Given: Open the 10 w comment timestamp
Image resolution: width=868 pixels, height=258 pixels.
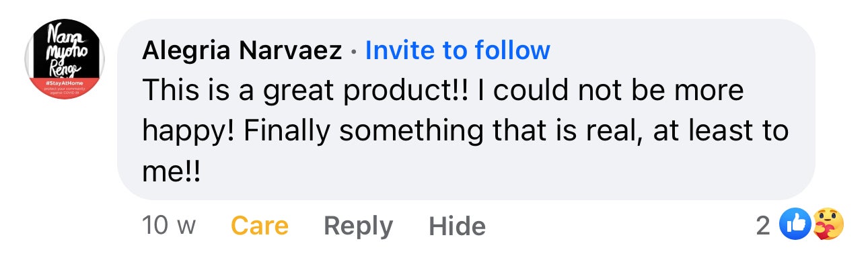Looking at the screenshot, I should tap(169, 226).
